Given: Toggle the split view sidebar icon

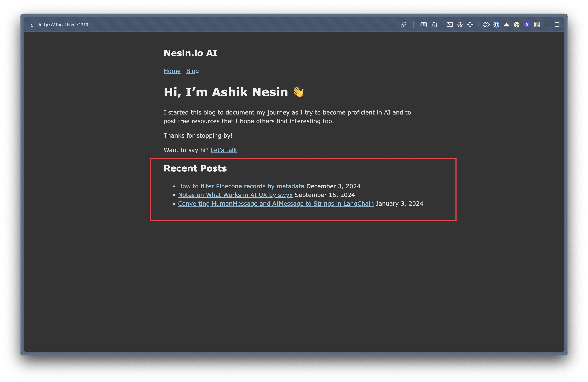Looking at the screenshot, I should coord(557,25).
